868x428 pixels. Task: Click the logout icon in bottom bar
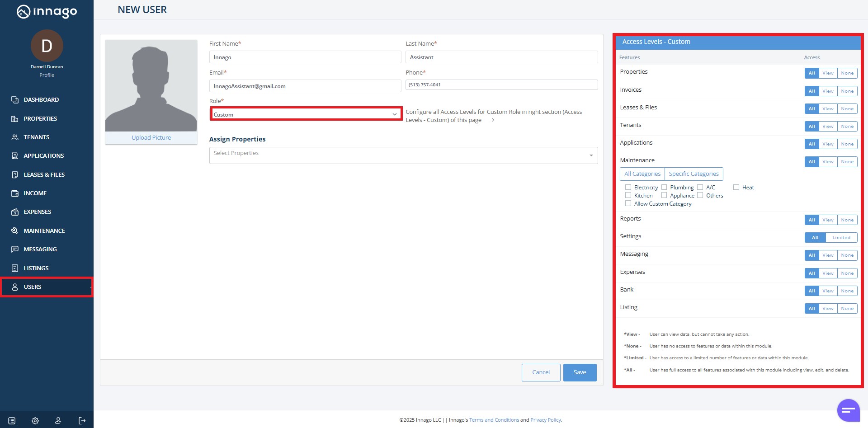point(82,421)
